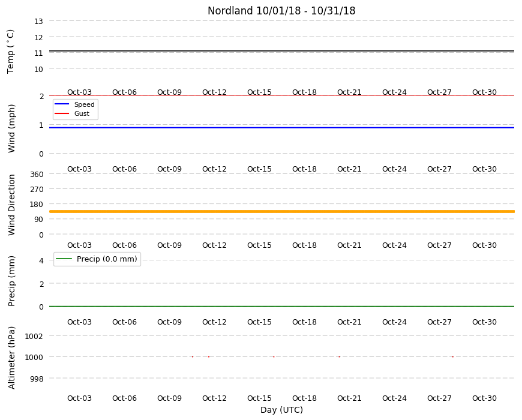Click the orange wind direction line
This screenshot has height=420, width=522.
281,211
